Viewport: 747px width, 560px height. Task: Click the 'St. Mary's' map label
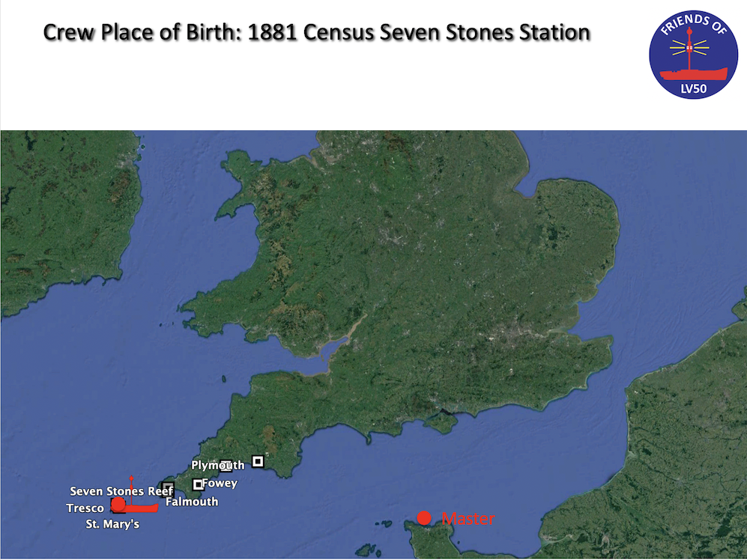(112, 524)
